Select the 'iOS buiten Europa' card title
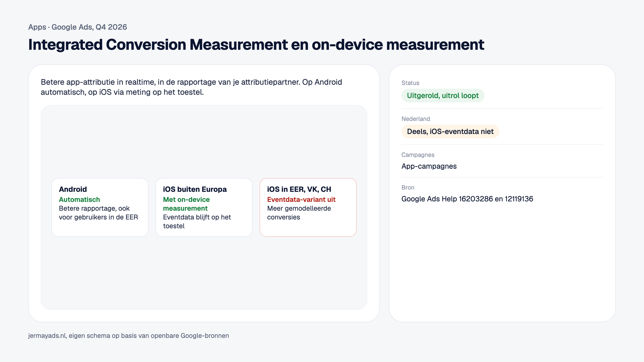This screenshot has width=644, height=362. pos(195,189)
